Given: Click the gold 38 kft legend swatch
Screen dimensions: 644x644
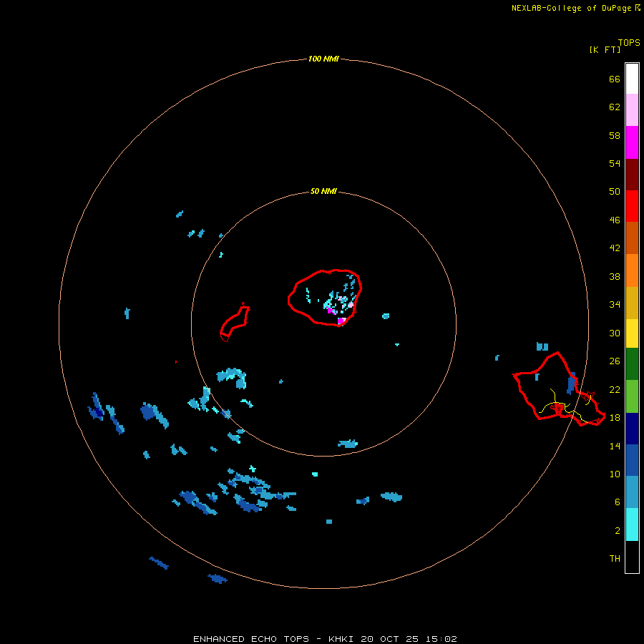Looking at the screenshot, I should pos(632,303).
